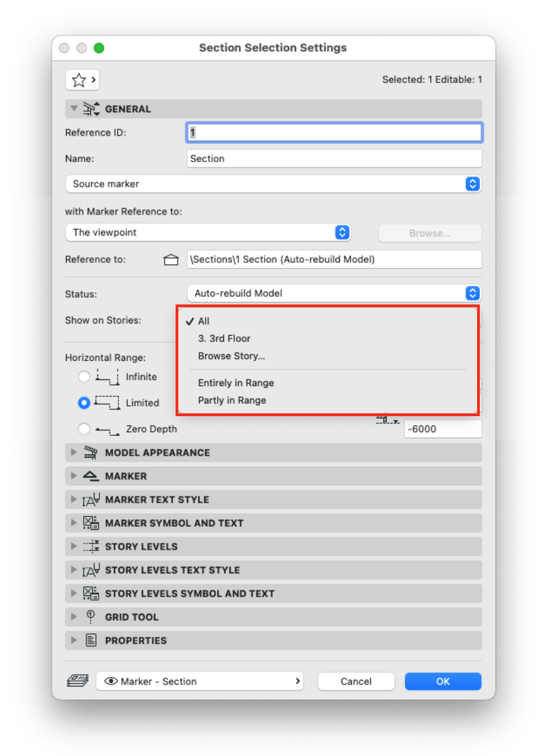Click the Reference ID input field
Image resolution: width=554 pixels, height=756 pixels.
[x=333, y=132]
